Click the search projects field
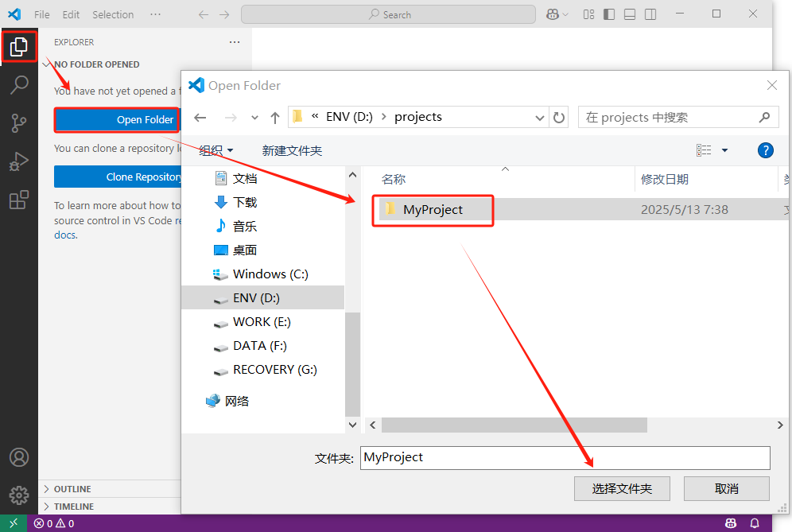792x532 pixels. pos(678,117)
